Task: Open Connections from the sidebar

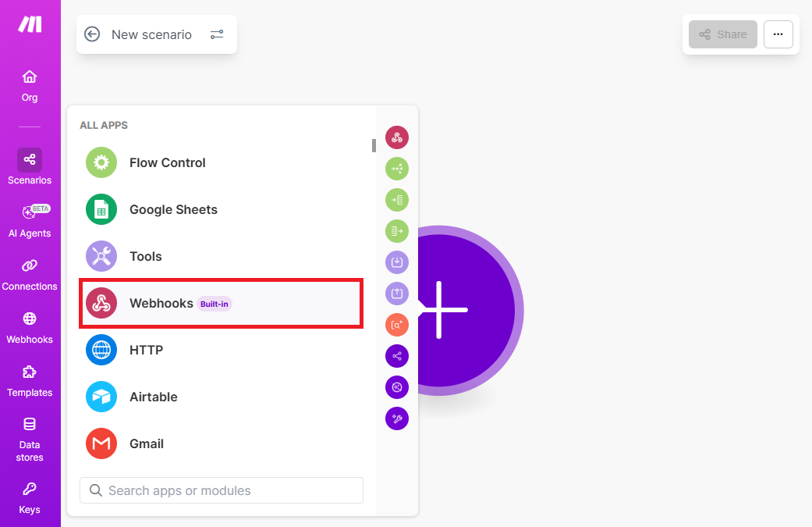Action: [x=30, y=274]
